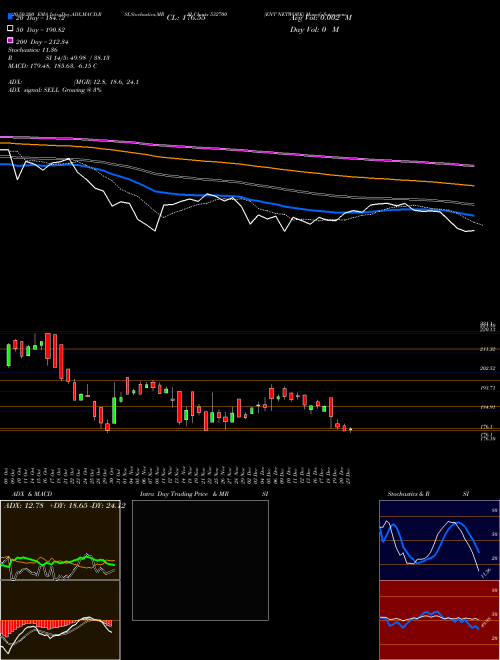Open the red RSI mini chart

pos(439,620)
